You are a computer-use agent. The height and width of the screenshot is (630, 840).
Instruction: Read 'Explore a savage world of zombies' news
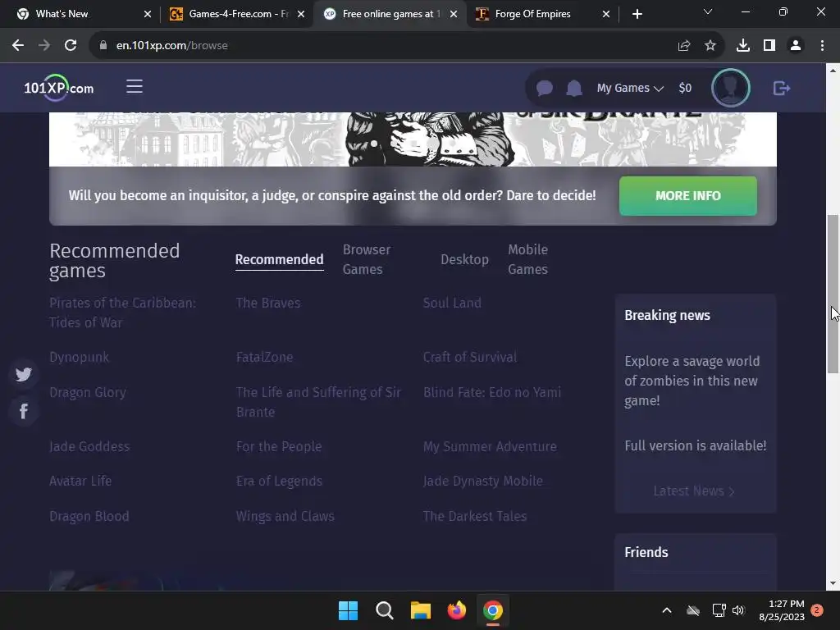(x=692, y=381)
